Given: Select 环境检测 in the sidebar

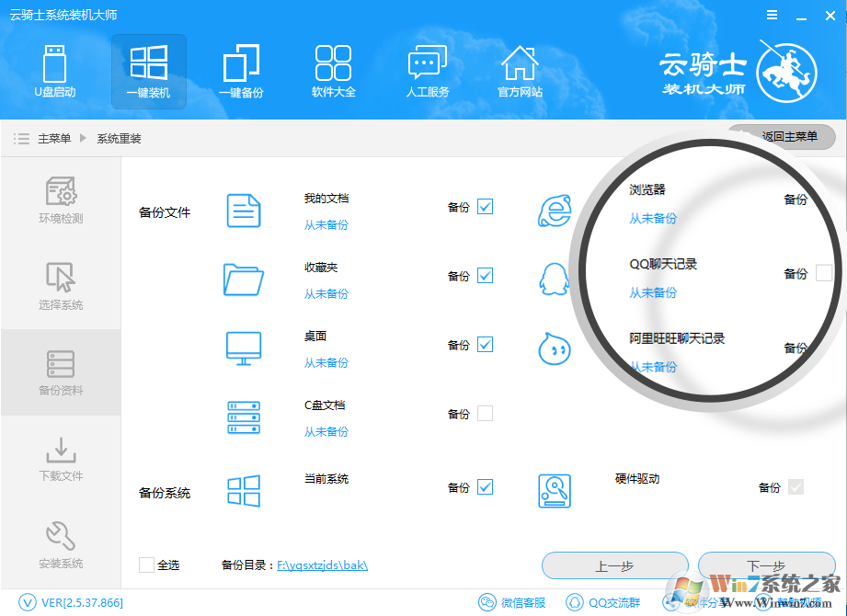Looking at the screenshot, I should (x=60, y=200).
